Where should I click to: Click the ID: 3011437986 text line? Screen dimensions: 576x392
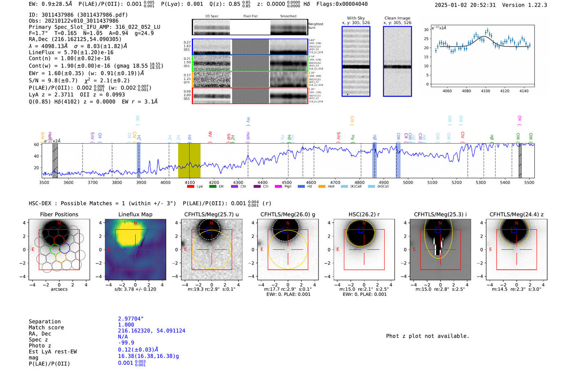pos(78,15)
